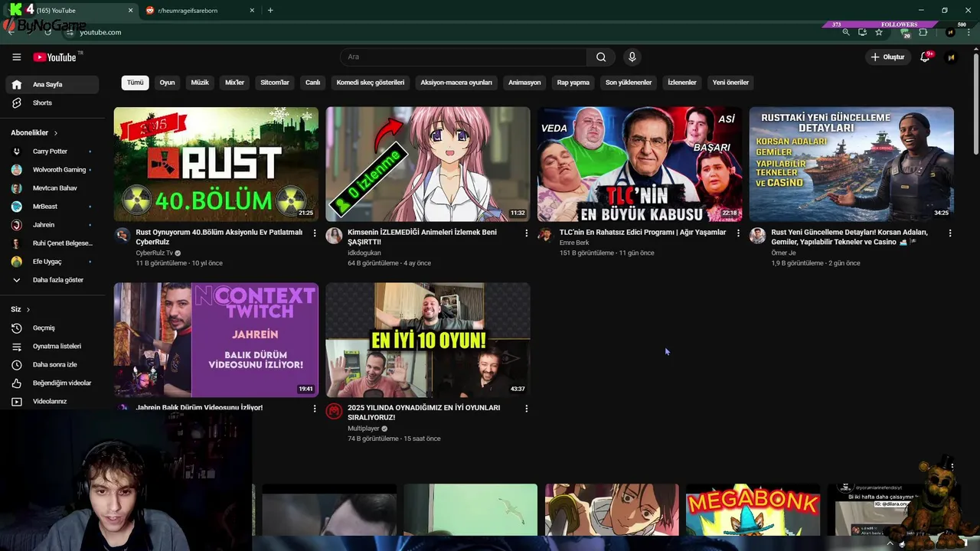The width and height of the screenshot is (980, 551).
Task: Open Jahrein subscription channel
Action: click(53, 225)
